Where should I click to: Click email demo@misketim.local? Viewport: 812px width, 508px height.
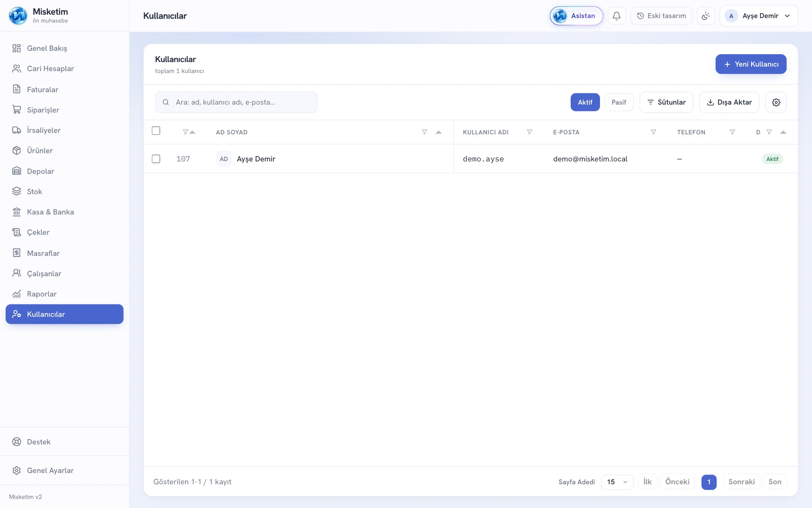pos(590,159)
